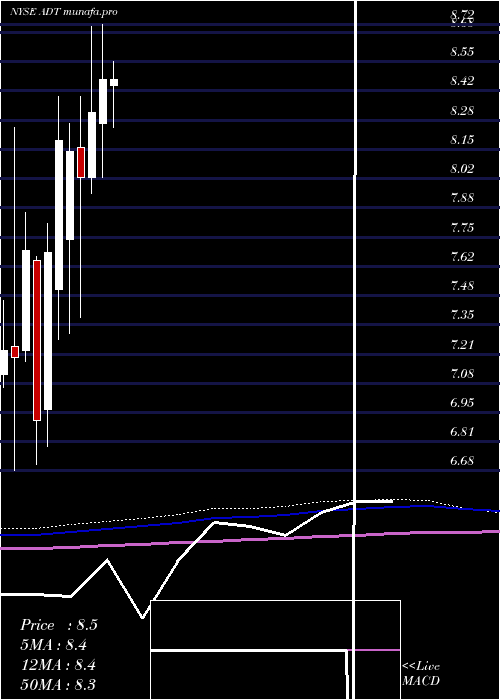The image size is (500, 700).
Task: Click the 50MA : 8.3 readout
Action: (58, 685)
